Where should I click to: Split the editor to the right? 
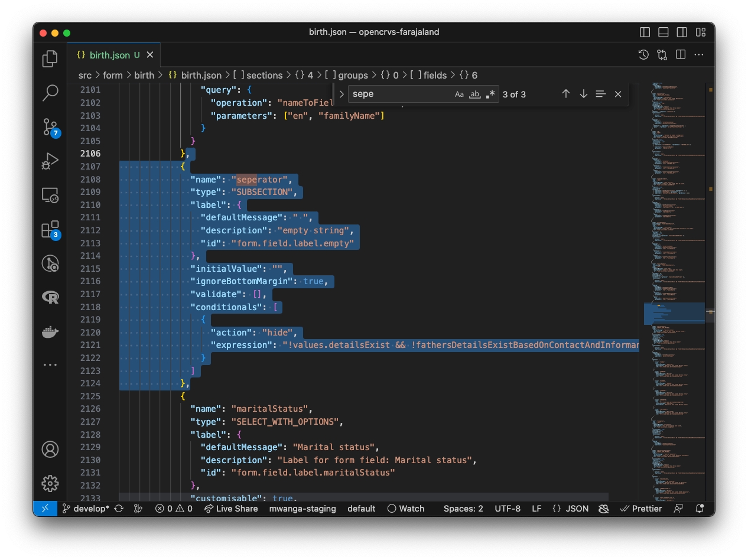tap(681, 55)
